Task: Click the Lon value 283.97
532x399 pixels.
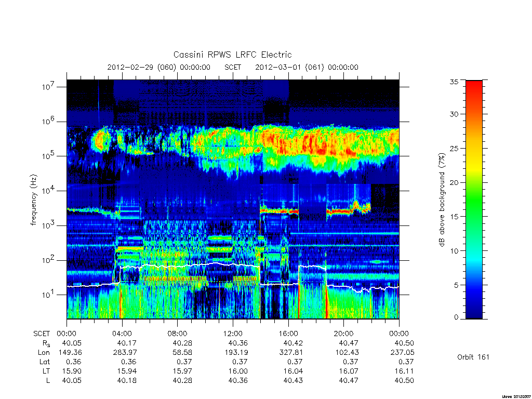Action: coord(125,353)
